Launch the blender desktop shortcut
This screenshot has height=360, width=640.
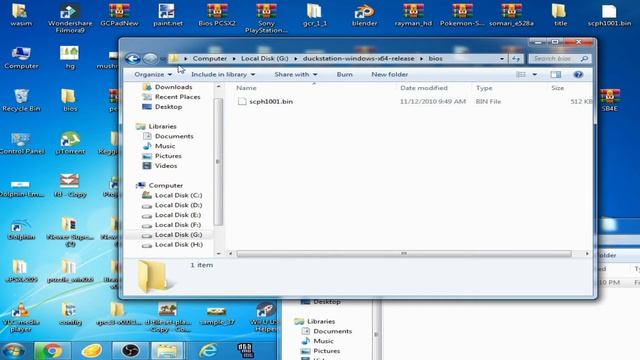point(364,15)
